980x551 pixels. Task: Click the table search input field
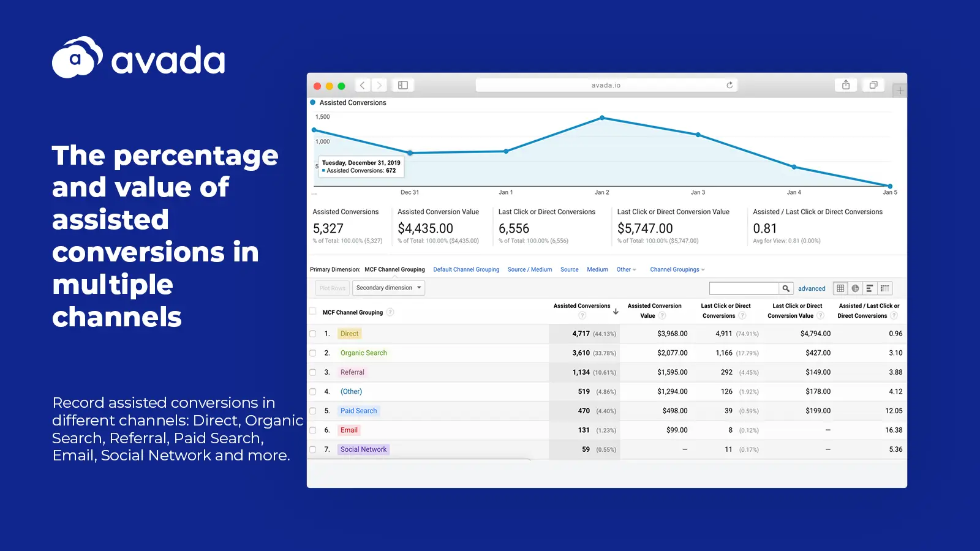pos(744,288)
